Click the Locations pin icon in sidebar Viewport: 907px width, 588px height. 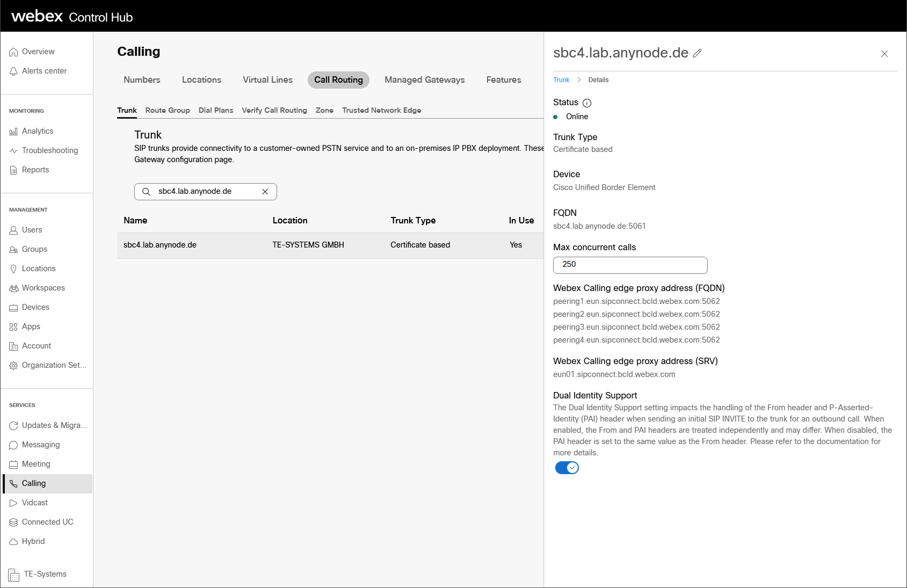[x=13, y=269]
